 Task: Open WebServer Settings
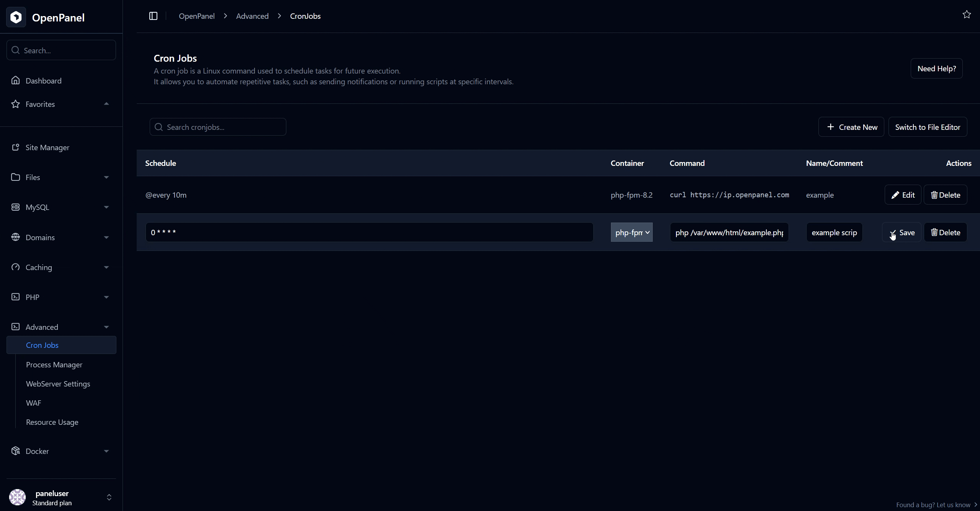(58, 384)
